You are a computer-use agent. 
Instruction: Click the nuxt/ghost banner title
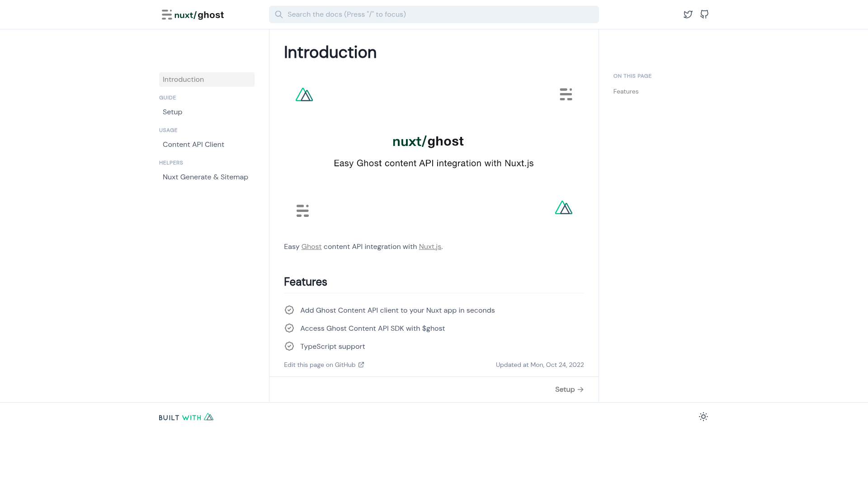(x=428, y=141)
